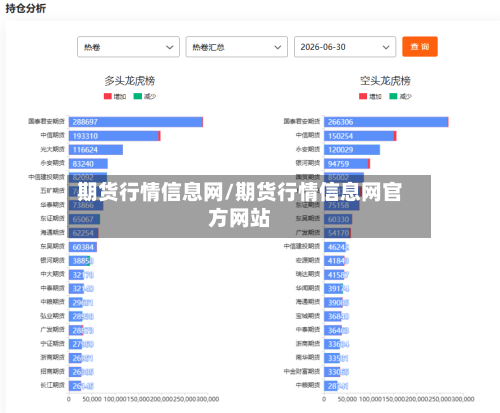Click 长江期货 label in 多头龙虎榜
This screenshot has width=500, height=413.
(52, 385)
